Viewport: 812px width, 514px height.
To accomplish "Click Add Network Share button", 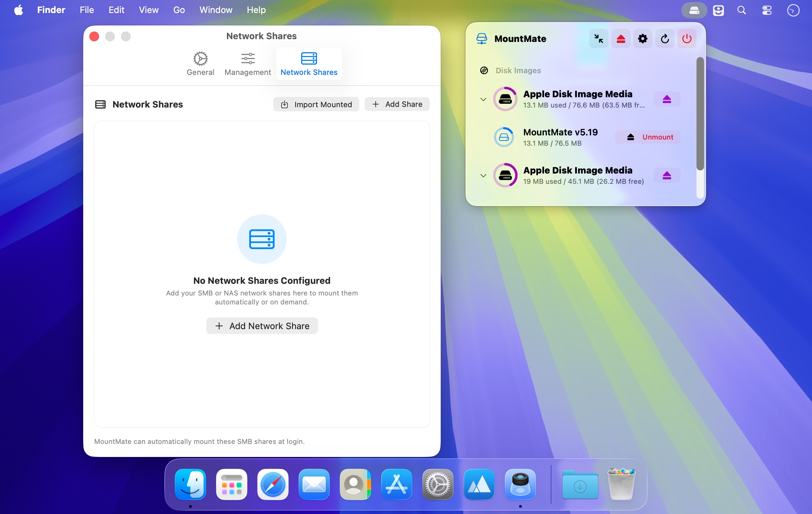I will [x=262, y=326].
